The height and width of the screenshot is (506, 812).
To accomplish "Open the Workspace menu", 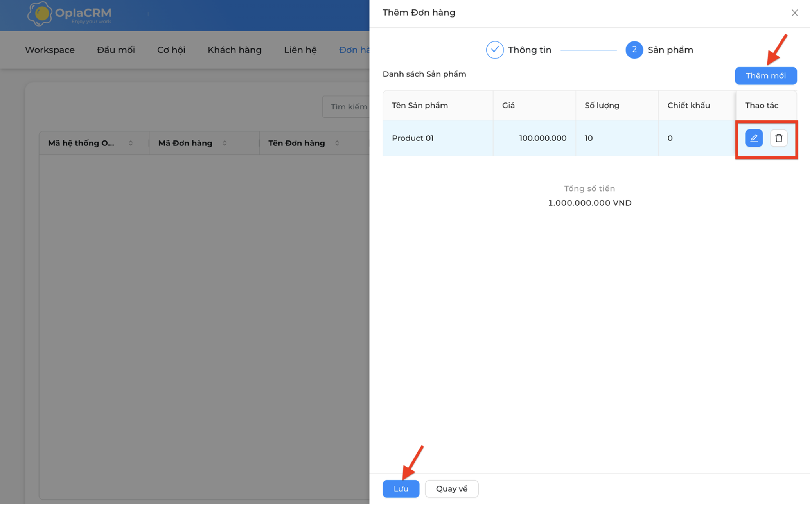I will click(50, 50).
